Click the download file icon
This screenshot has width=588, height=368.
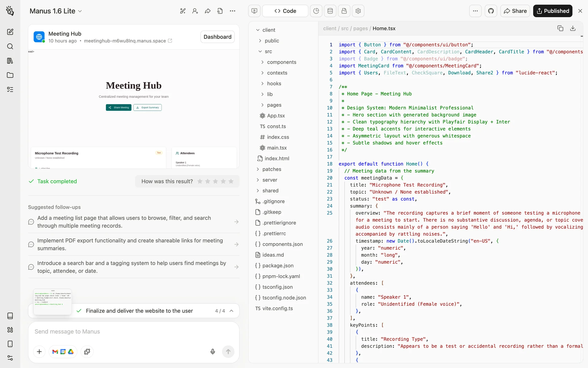[x=573, y=28]
